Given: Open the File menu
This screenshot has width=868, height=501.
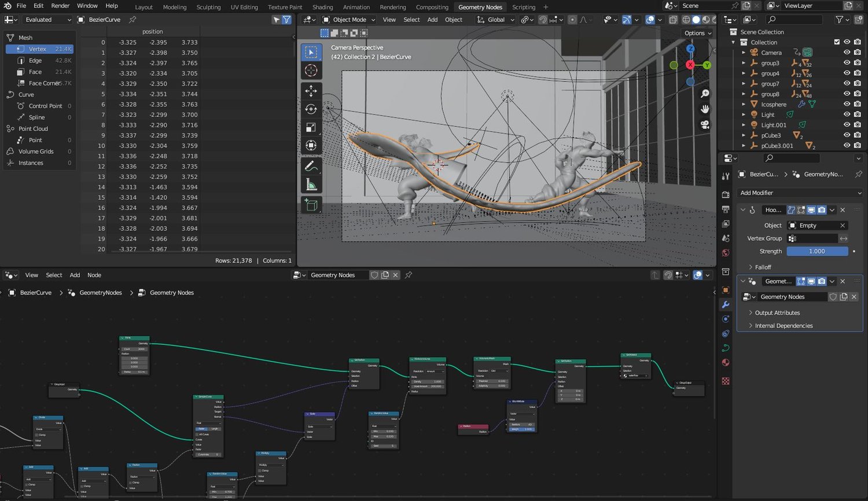Looking at the screenshot, I should pyautogui.click(x=21, y=6).
